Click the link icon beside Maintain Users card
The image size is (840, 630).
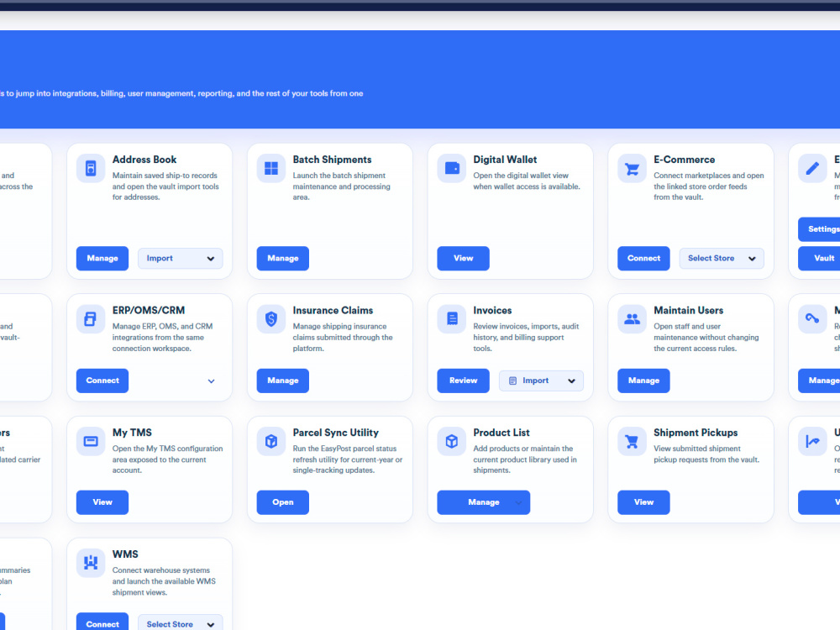[812, 319]
